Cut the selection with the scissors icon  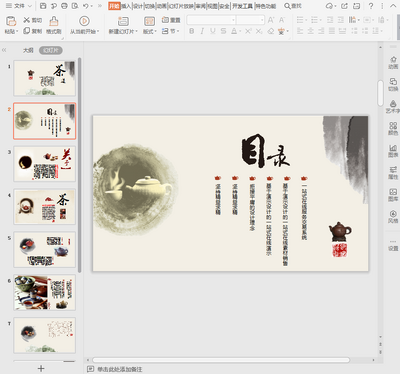point(27,20)
